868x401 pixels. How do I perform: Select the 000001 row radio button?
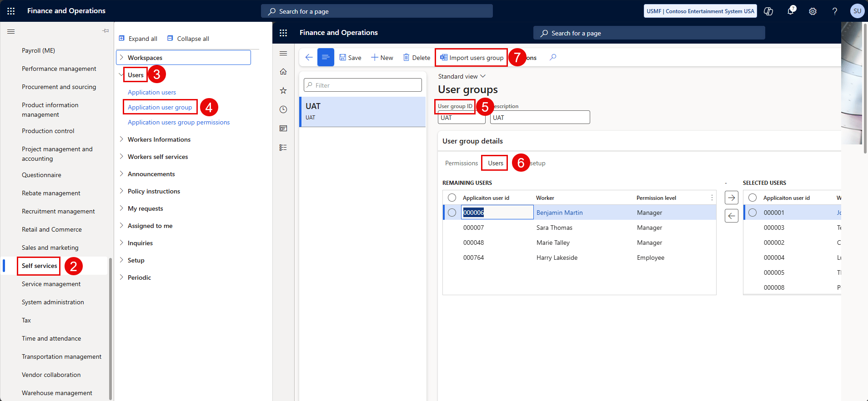point(753,213)
